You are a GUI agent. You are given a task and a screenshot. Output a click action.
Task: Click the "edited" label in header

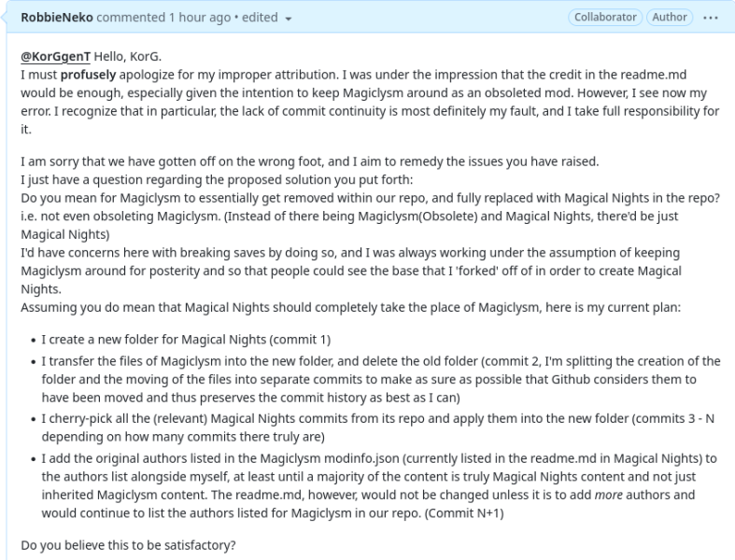(x=260, y=18)
